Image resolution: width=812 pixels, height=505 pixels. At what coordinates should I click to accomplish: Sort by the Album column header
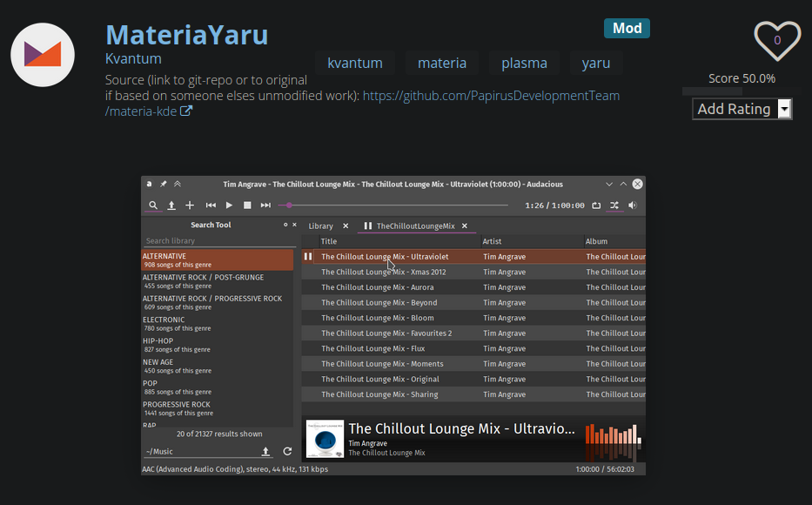click(x=614, y=241)
